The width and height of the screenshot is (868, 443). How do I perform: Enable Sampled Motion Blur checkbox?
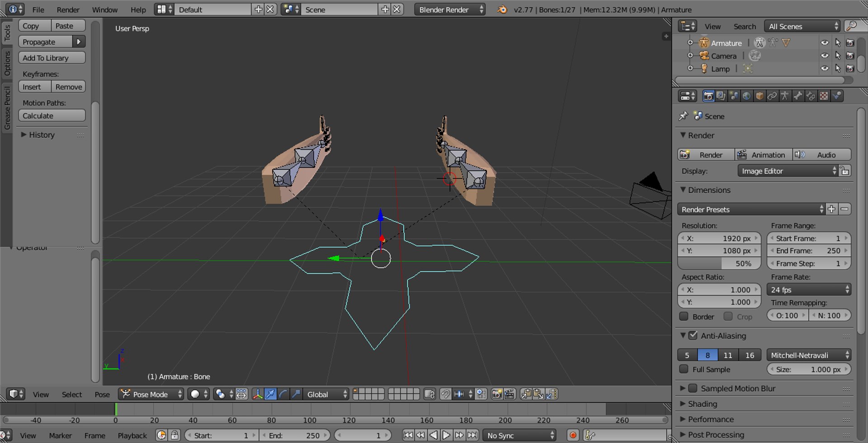pyautogui.click(x=693, y=388)
